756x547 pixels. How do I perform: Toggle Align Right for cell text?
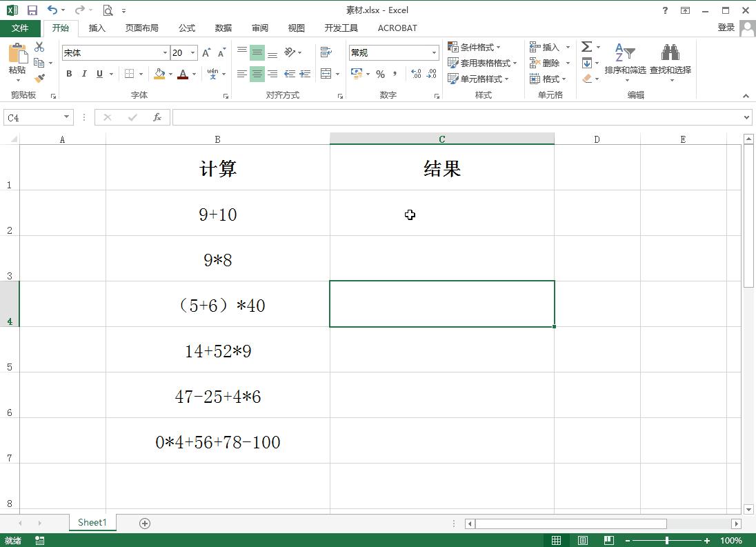tap(272, 74)
